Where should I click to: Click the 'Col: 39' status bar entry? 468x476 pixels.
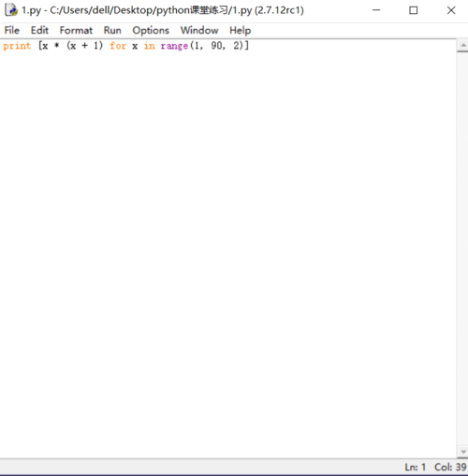[450, 467]
